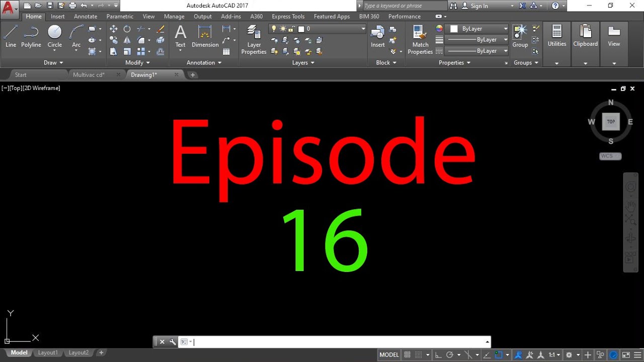
Task: Expand the Annotation panel
Action: click(x=204, y=63)
